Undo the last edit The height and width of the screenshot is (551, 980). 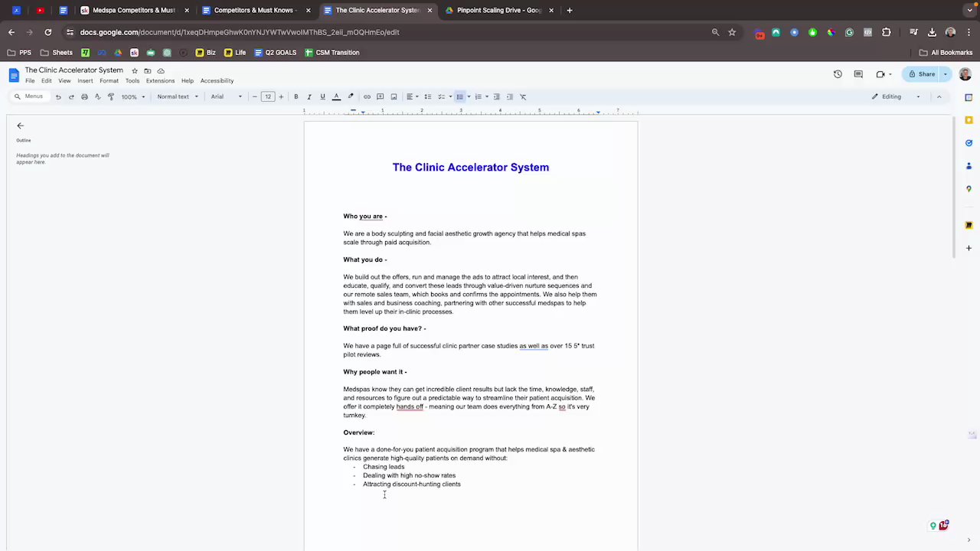pyautogui.click(x=58, y=96)
